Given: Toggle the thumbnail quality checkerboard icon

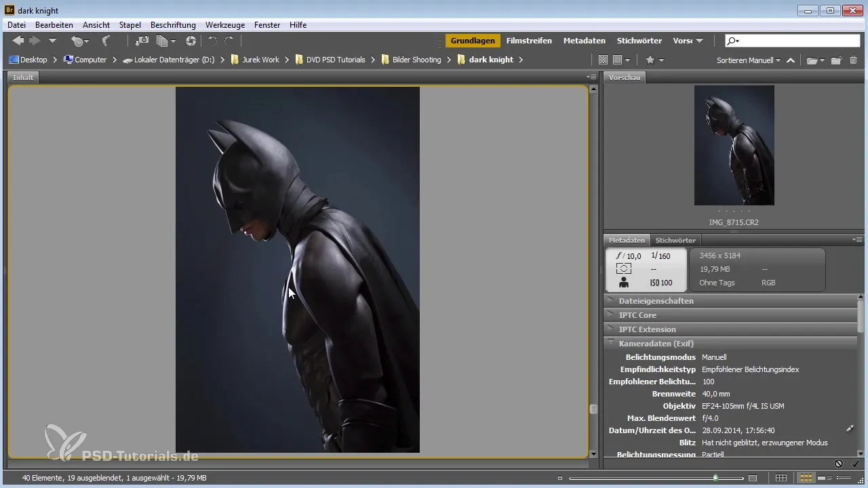Looking at the screenshot, I should click(603, 60).
